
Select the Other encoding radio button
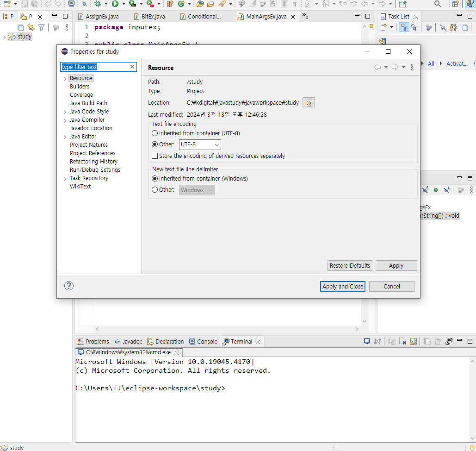[x=155, y=144]
